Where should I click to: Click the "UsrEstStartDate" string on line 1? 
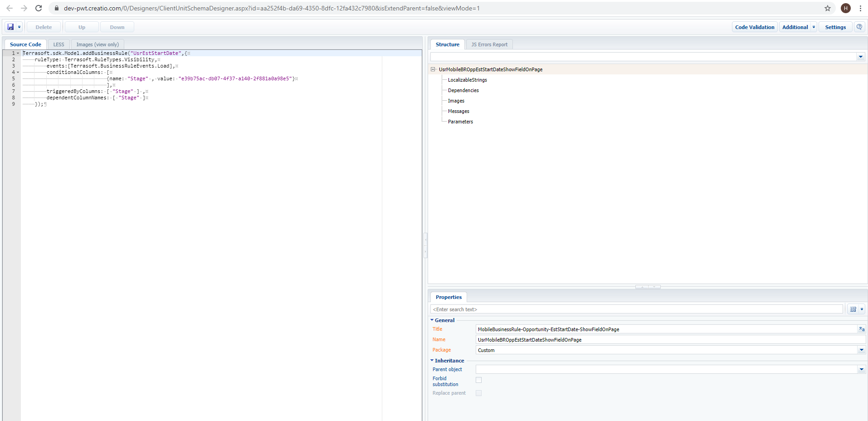coord(156,54)
